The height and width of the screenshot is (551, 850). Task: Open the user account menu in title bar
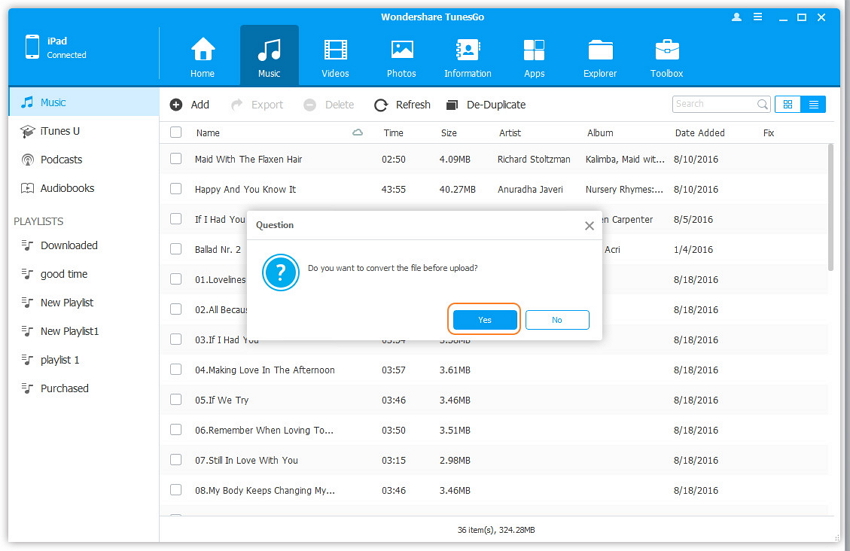point(737,17)
